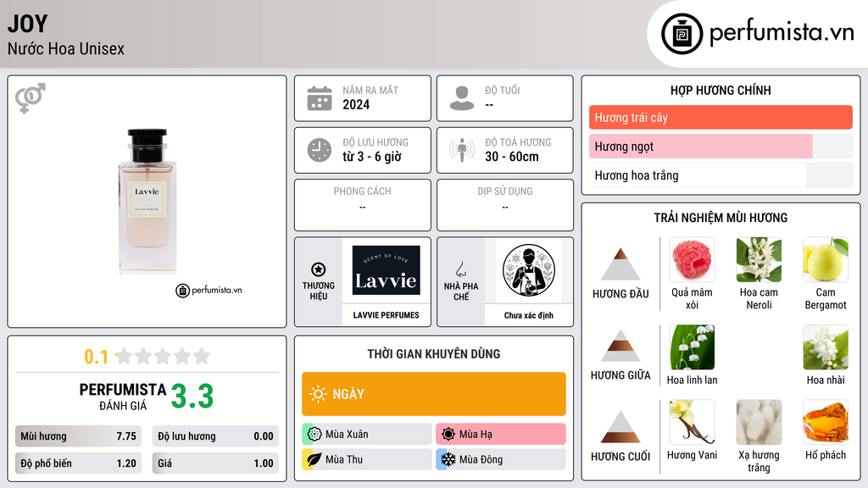Click the nose icon above Nhà pha chế
Viewport: 868px width, 488px height.
coord(460,269)
